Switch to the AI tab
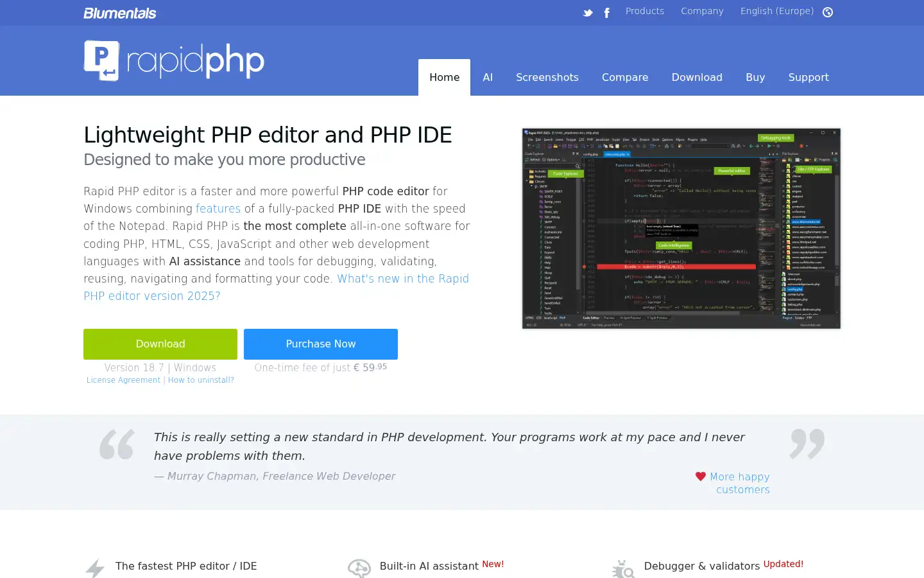924x578 pixels. coord(488,77)
